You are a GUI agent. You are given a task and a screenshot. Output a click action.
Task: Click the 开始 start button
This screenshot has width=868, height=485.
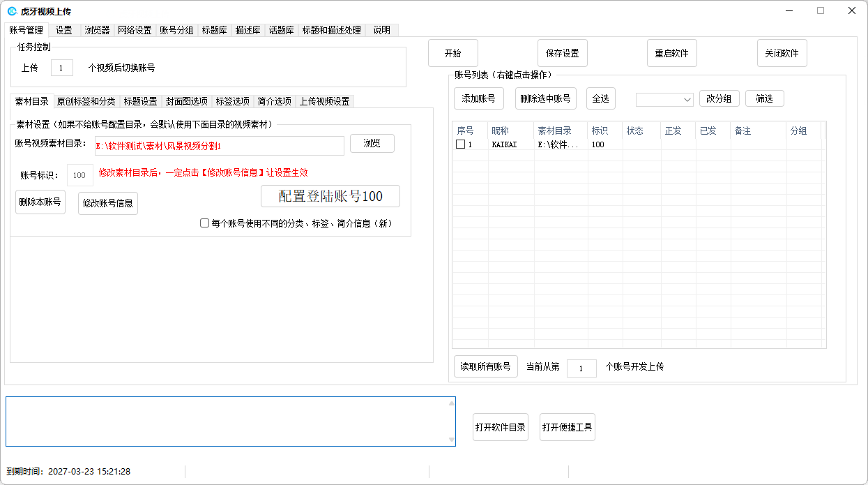(x=452, y=54)
